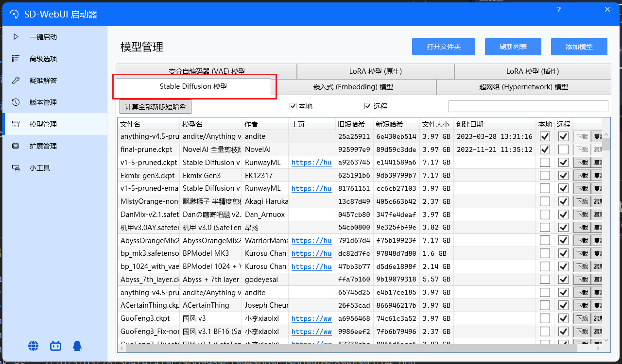Click author cell 昂扬

265,228
